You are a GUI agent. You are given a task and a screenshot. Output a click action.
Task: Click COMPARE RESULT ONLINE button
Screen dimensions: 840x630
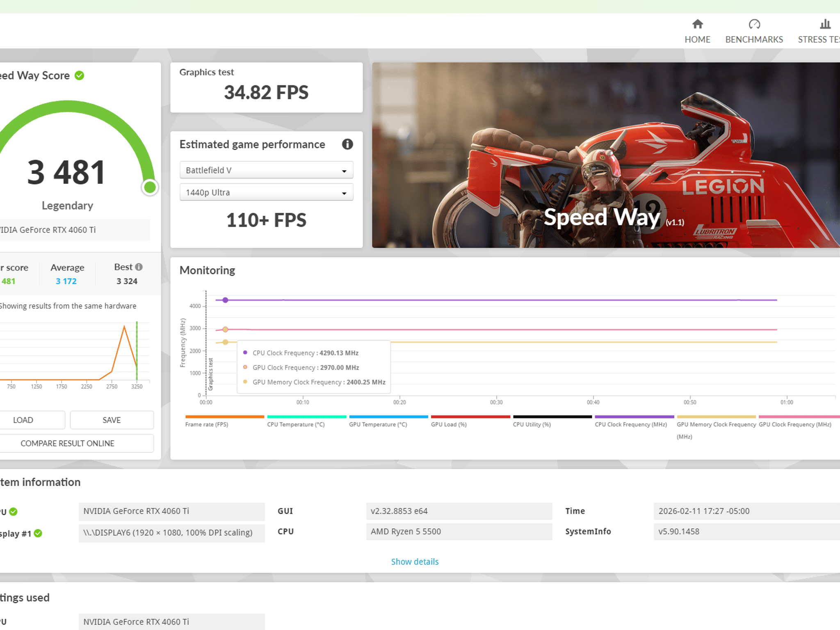pyautogui.click(x=68, y=443)
